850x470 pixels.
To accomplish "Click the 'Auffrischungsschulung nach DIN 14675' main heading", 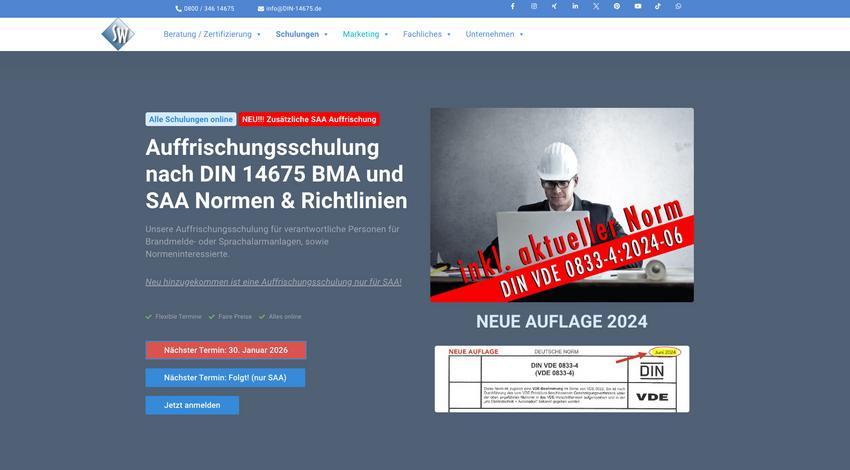I will (x=276, y=174).
